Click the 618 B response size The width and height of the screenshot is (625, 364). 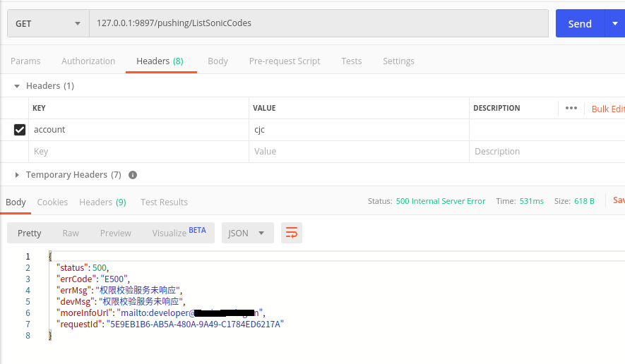tap(584, 201)
